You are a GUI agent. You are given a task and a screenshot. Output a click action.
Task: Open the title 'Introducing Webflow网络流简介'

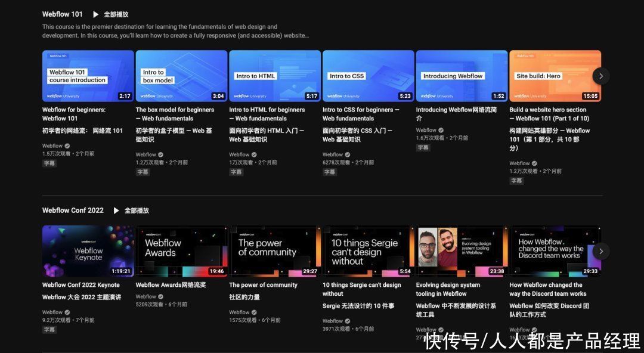click(x=456, y=114)
